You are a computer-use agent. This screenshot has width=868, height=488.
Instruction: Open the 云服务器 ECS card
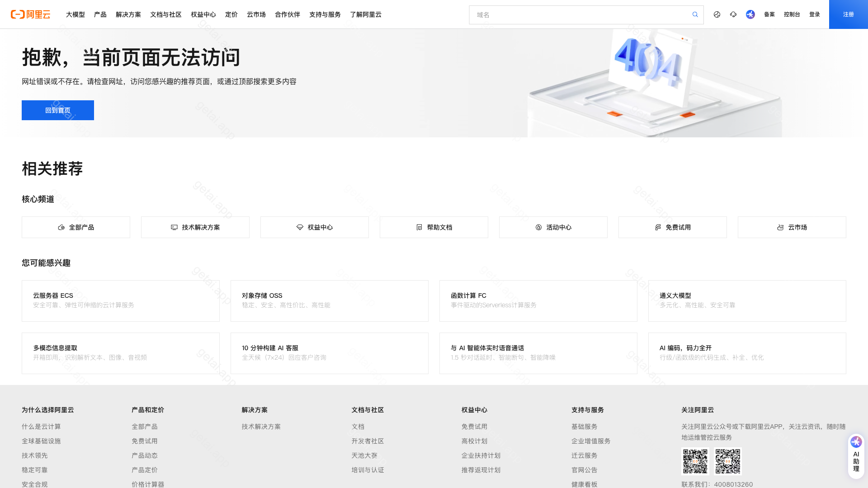coord(121,301)
